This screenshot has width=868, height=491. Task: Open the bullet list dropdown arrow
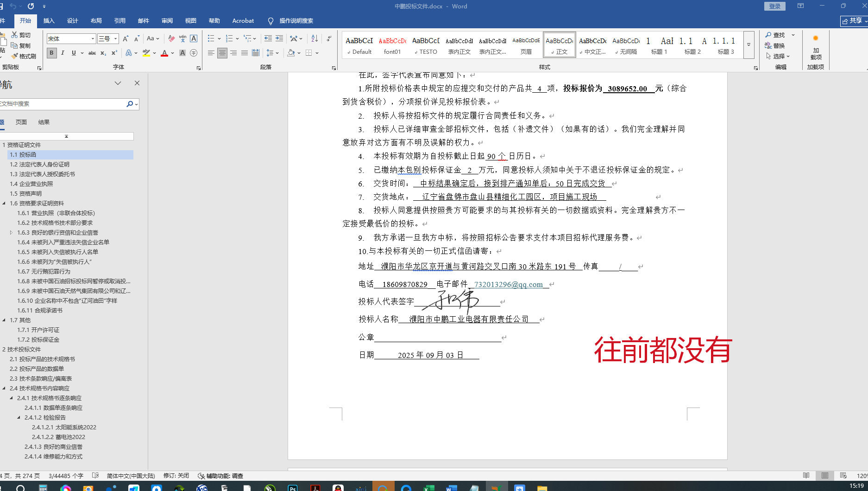point(219,38)
